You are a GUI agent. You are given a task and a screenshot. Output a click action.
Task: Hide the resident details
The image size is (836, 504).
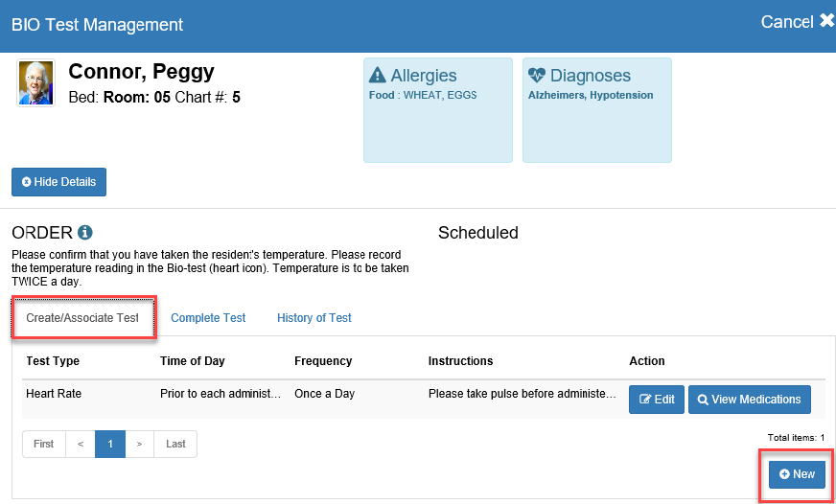[x=58, y=182]
